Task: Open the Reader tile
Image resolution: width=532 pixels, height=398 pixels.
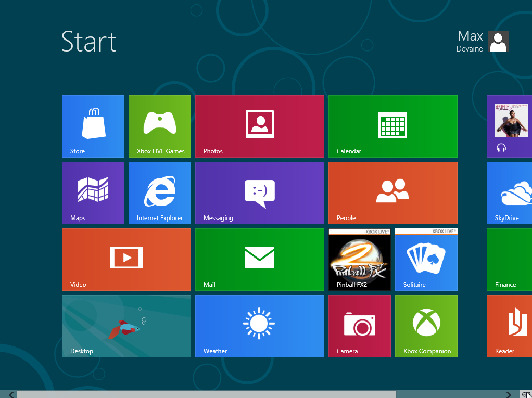Action: pos(509,326)
